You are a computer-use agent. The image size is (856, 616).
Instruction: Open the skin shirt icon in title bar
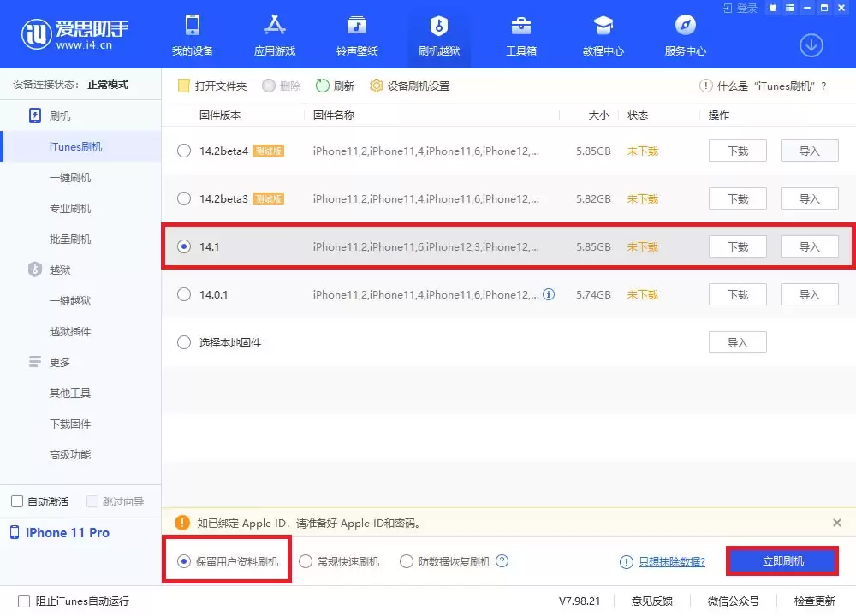point(772,9)
